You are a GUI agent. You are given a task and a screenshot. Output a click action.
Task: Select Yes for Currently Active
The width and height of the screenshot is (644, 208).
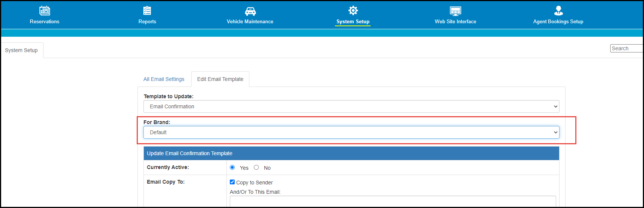tap(232, 168)
